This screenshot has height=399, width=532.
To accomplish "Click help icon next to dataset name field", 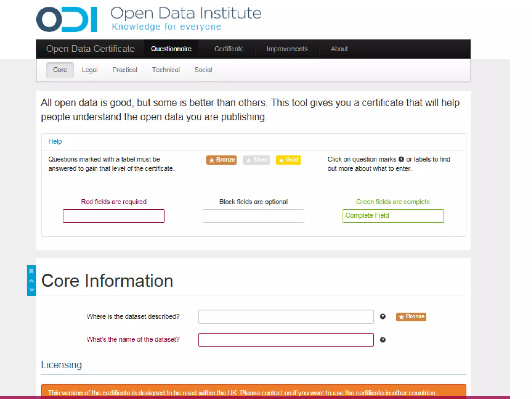I will [x=383, y=340].
